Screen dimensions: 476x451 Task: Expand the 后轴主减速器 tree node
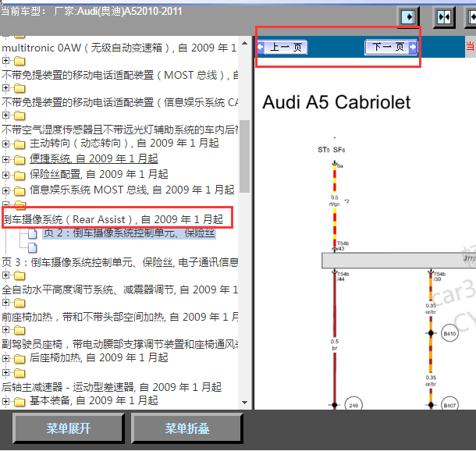click(x=5, y=372)
